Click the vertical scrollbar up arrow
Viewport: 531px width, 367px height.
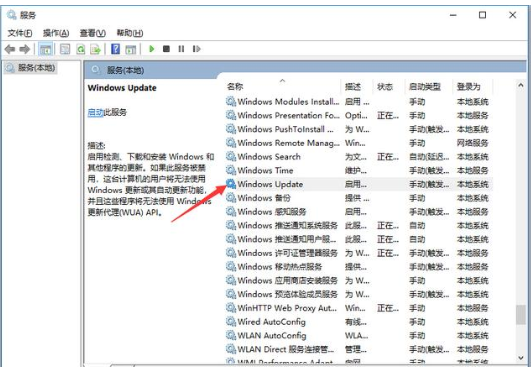coord(521,86)
